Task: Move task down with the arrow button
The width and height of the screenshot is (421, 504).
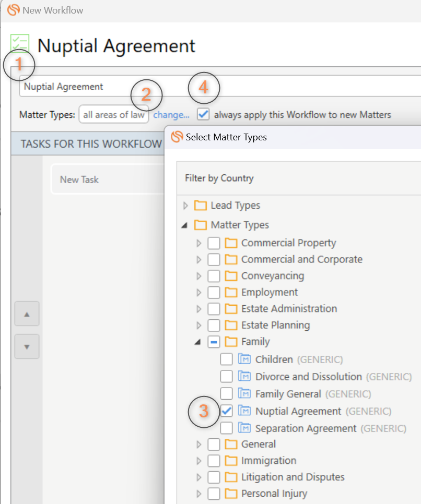Action: click(x=27, y=346)
